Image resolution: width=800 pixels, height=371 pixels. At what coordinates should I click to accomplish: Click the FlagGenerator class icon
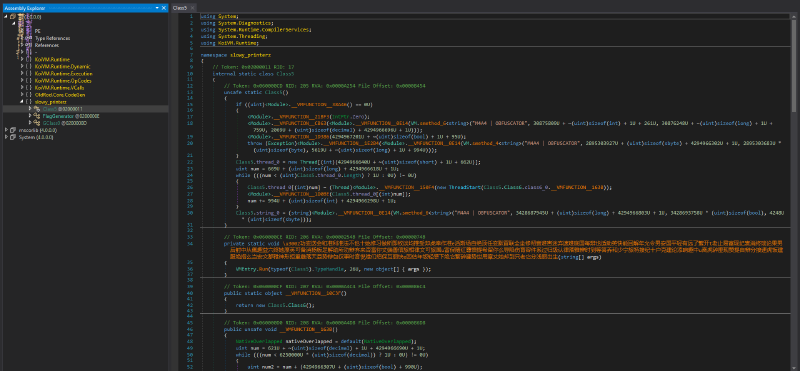pyautogui.click(x=37, y=116)
